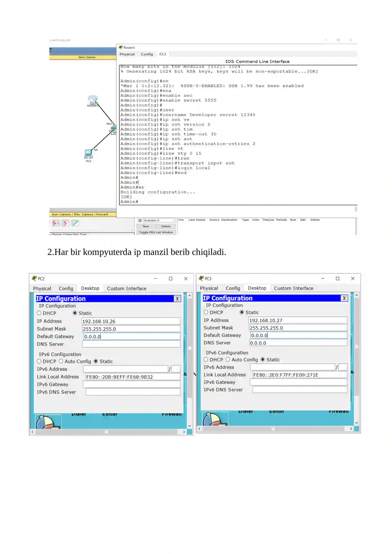This screenshot has height=554, width=392.
Task: Select Static for IPv4 in PC2
Action: pos(75,313)
